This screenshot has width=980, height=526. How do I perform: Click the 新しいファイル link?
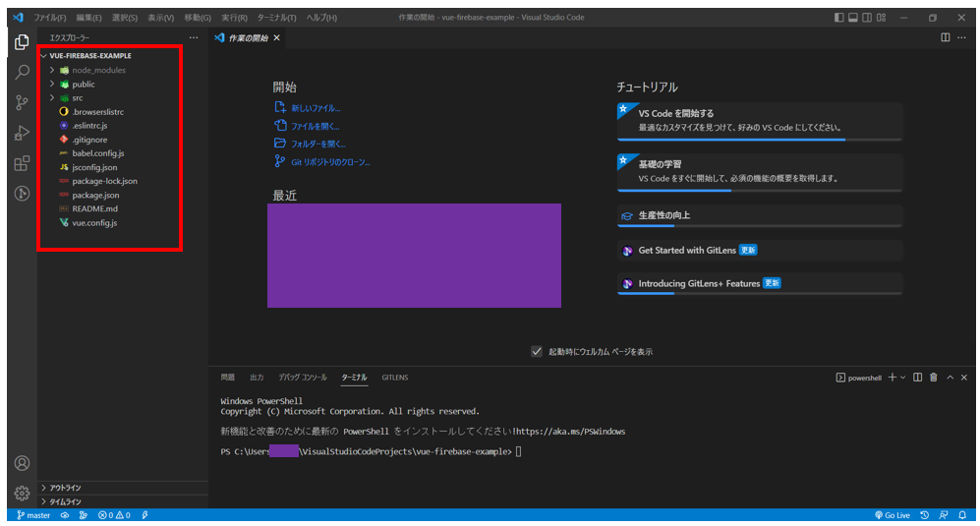[x=316, y=108]
